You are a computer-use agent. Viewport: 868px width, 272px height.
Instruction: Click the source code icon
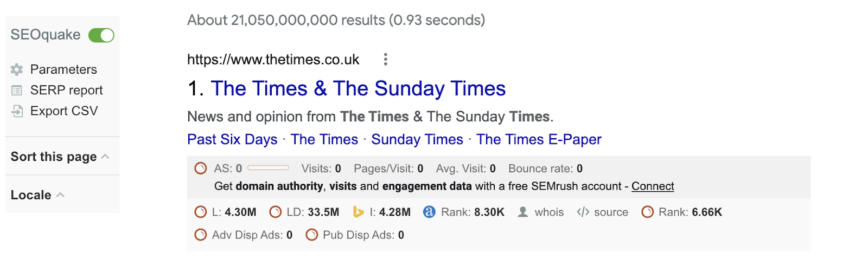coord(583,212)
